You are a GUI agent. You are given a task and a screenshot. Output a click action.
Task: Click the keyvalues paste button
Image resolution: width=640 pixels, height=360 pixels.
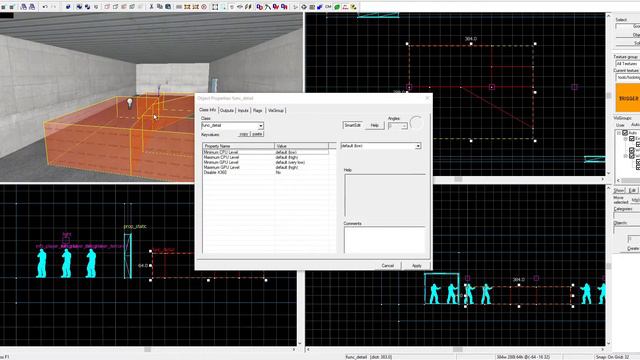pyautogui.click(x=257, y=134)
